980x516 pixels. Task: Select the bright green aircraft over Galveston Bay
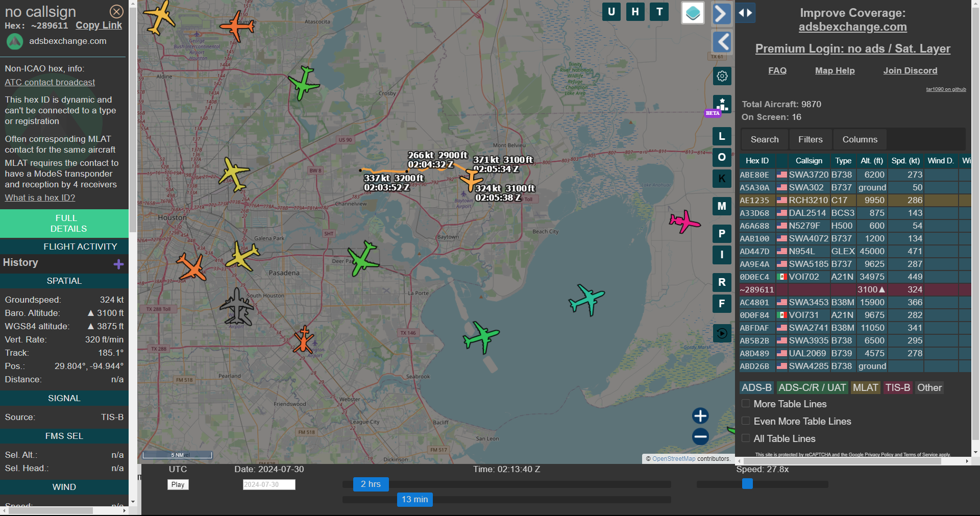(481, 337)
